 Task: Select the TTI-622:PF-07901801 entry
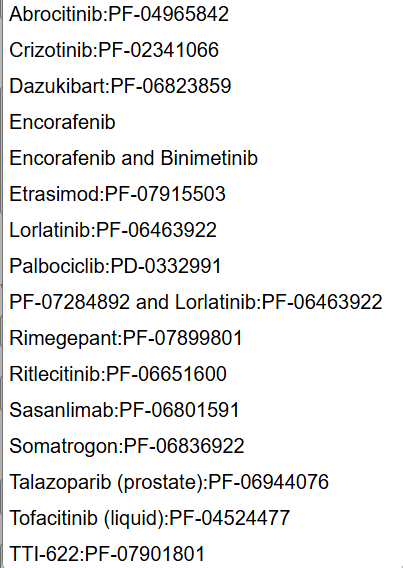(203, 554)
